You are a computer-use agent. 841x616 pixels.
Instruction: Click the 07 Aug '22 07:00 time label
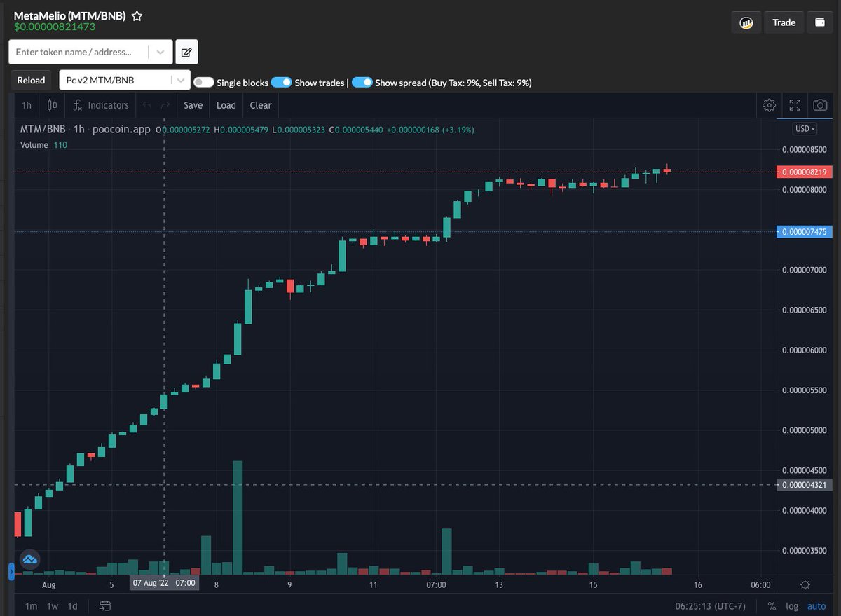(164, 583)
